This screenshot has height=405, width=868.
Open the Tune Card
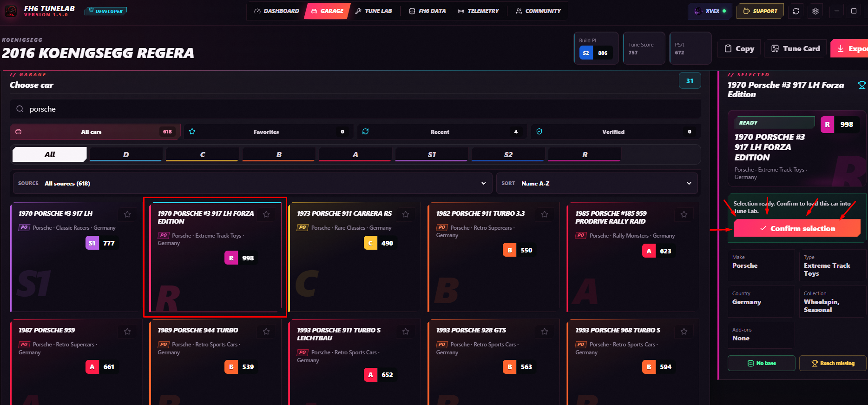point(796,48)
